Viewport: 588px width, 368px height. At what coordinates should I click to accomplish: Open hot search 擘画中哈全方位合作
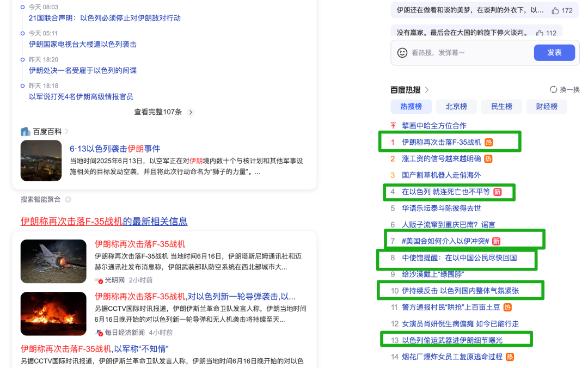434,126
